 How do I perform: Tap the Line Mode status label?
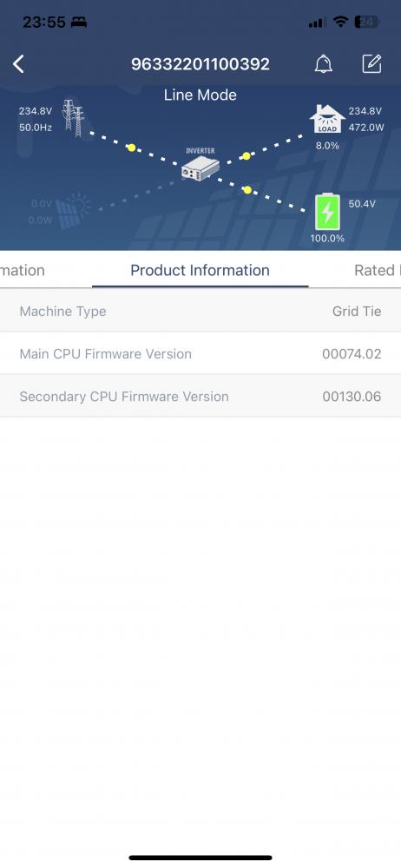pyautogui.click(x=200, y=95)
